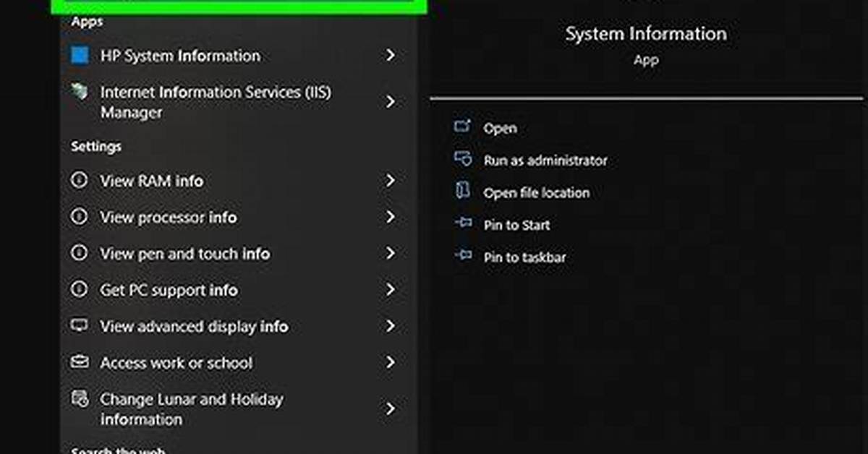The width and height of the screenshot is (868, 454).
Task: Expand the Change Lunar and Holiday information chevron
Action: pyautogui.click(x=391, y=408)
